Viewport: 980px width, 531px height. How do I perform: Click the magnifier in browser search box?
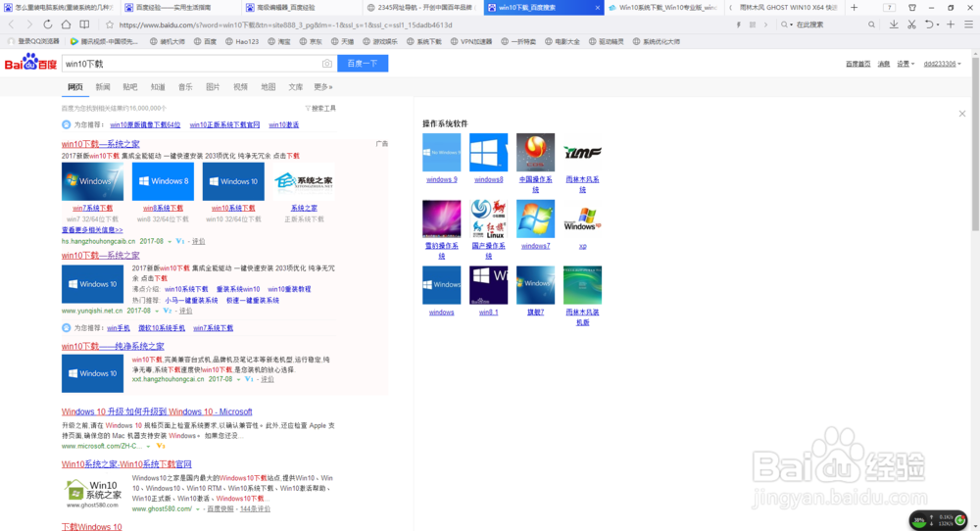(871, 25)
